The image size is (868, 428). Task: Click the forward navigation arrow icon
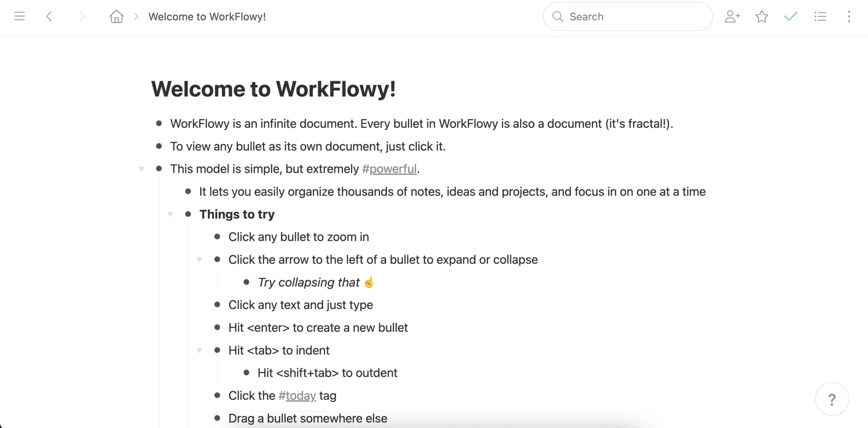coord(82,16)
